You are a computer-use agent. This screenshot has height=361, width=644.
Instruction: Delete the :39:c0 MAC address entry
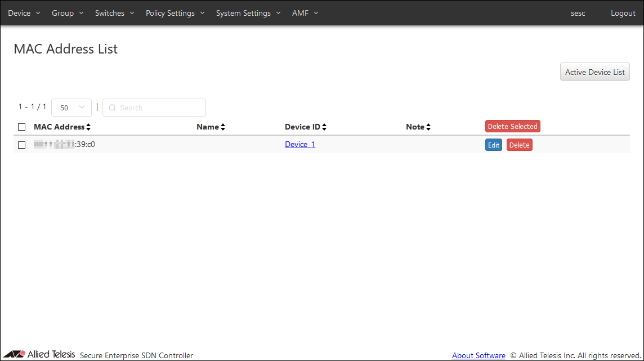click(519, 145)
